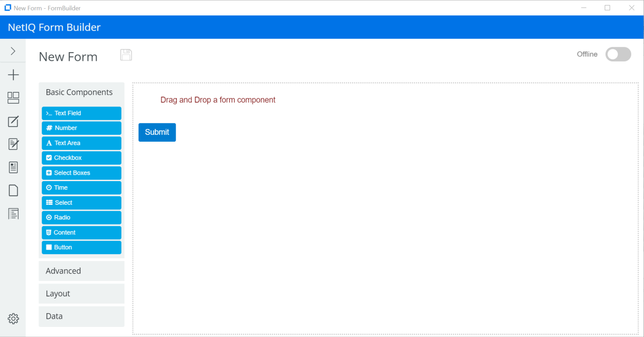Select the document list icon in sidebar
Image resolution: width=644 pixels, height=337 pixels.
point(13,167)
